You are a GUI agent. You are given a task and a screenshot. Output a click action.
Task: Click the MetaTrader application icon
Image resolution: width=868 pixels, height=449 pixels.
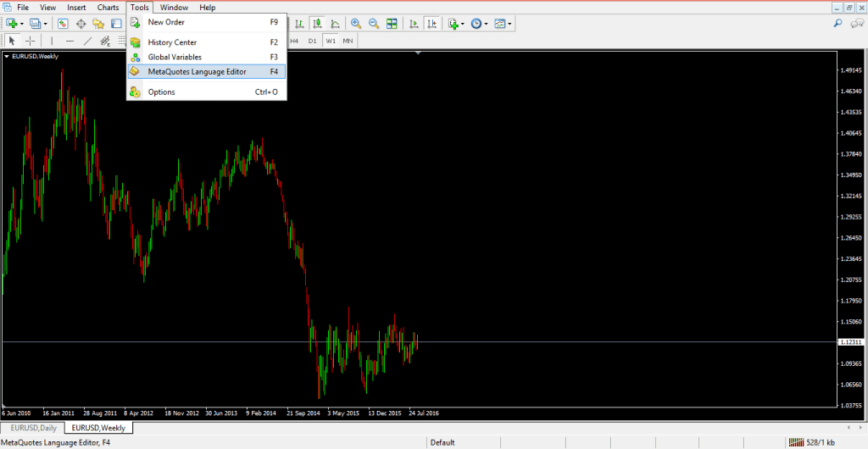coord(7,7)
